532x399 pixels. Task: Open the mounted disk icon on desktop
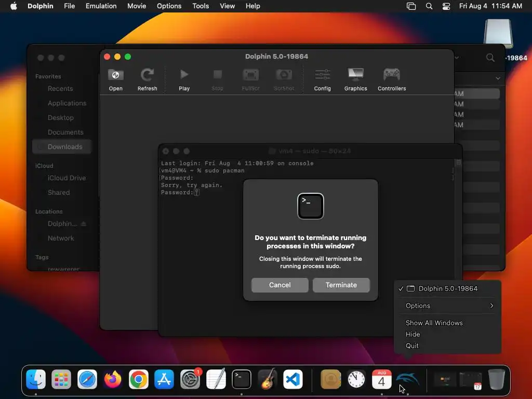click(x=498, y=34)
